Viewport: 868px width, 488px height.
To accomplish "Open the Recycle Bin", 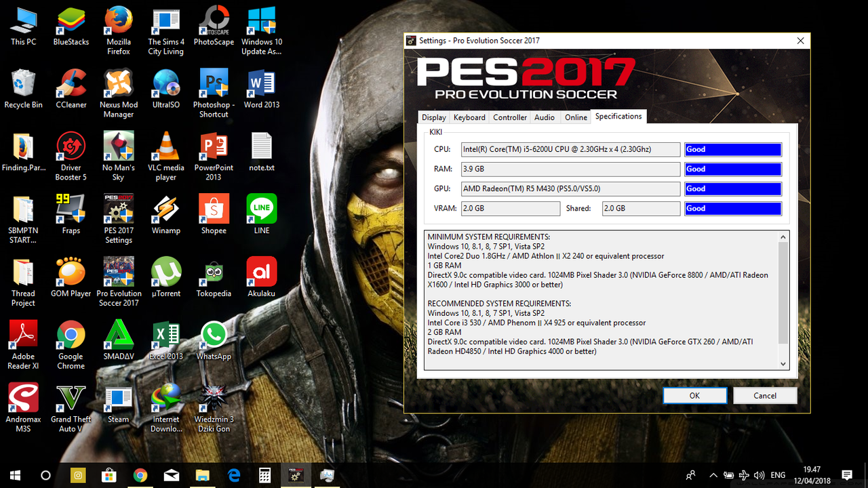I will [23, 89].
